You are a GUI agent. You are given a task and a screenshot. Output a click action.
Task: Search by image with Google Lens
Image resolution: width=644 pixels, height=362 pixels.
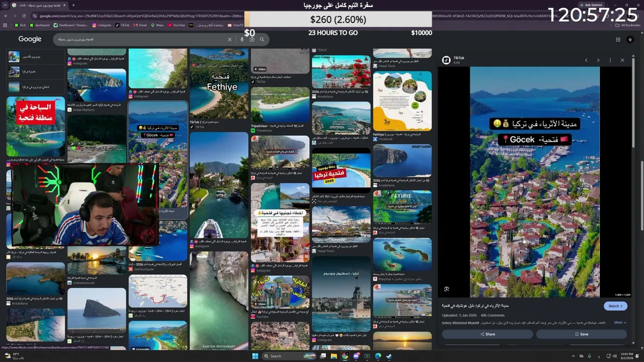point(252,39)
